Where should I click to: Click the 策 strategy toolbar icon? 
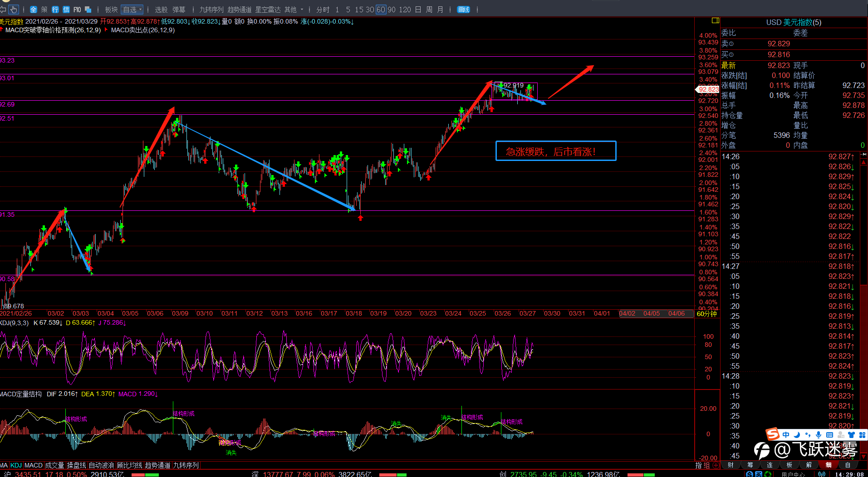(x=44, y=9)
